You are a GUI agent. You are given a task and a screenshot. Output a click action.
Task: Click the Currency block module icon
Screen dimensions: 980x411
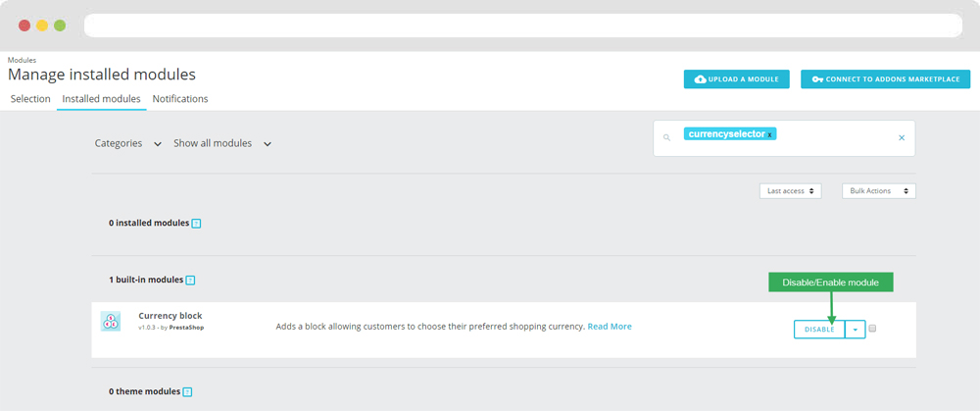[111, 322]
